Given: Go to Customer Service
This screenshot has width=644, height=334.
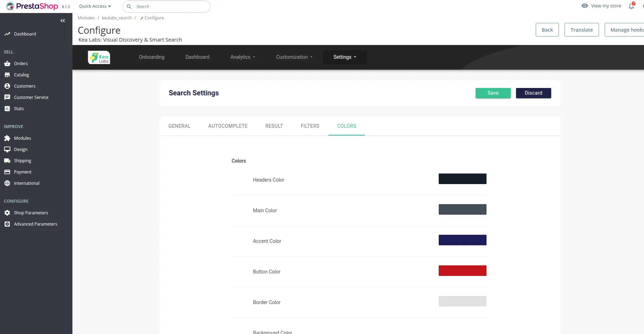Looking at the screenshot, I should [x=31, y=97].
